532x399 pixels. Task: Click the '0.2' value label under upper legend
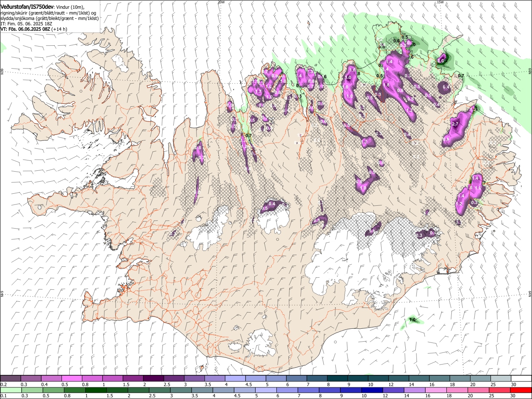point(4,384)
